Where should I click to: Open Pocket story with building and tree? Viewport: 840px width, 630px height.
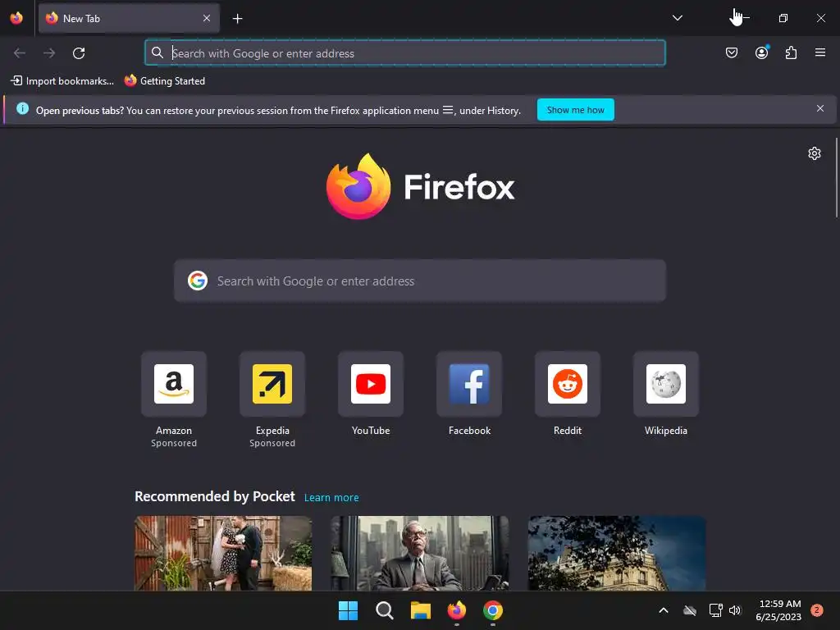pos(617,553)
